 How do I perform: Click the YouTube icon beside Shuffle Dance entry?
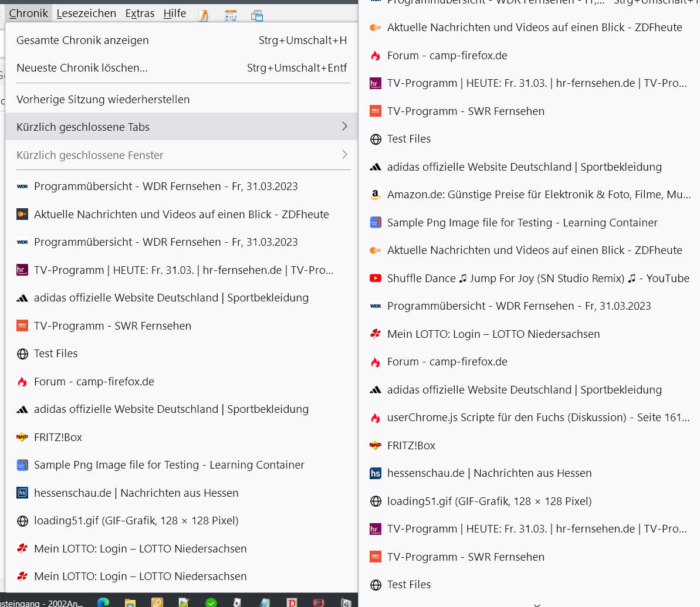click(376, 278)
